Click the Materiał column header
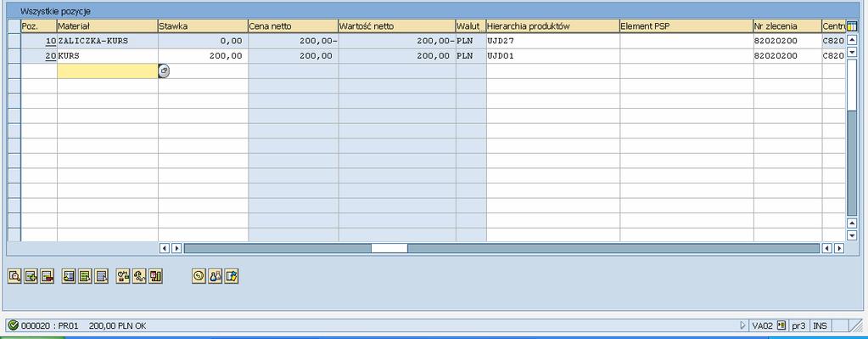Viewport: 868px width, 339px height. (x=108, y=26)
